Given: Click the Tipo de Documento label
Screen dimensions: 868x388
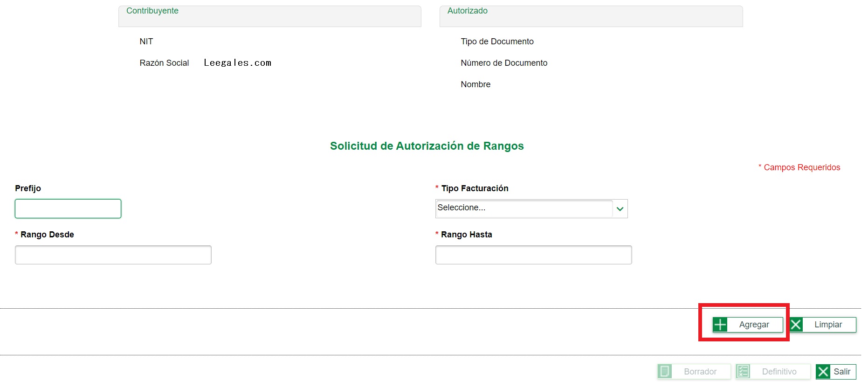Looking at the screenshot, I should [497, 42].
